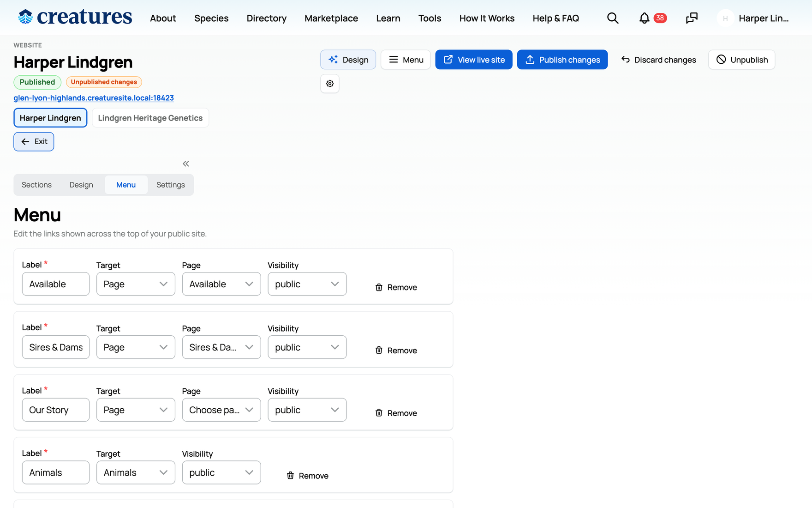
Task: Click the Creatures logo
Action: [x=75, y=18]
